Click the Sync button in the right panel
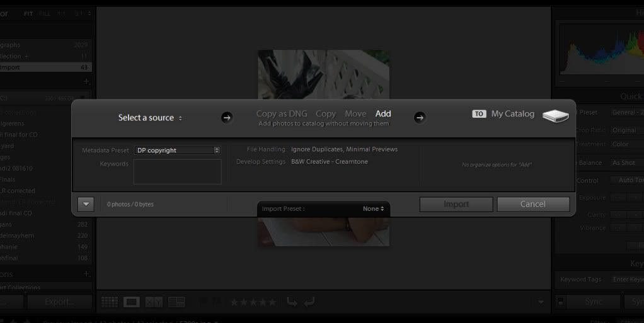This screenshot has width=644, height=323. coord(594,302)
